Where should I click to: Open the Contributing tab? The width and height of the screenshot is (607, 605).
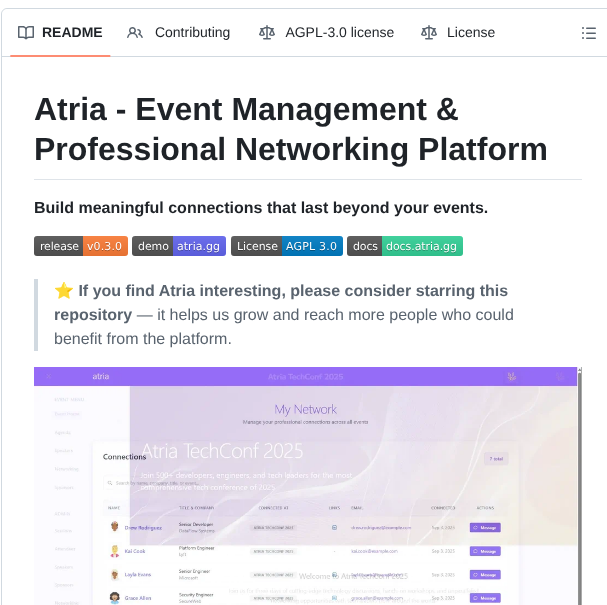[191, 33]
